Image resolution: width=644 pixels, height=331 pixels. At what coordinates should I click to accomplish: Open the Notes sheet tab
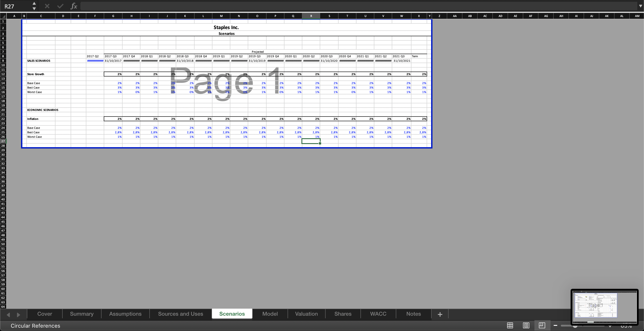pyautogui.click(x=413, y=314)
